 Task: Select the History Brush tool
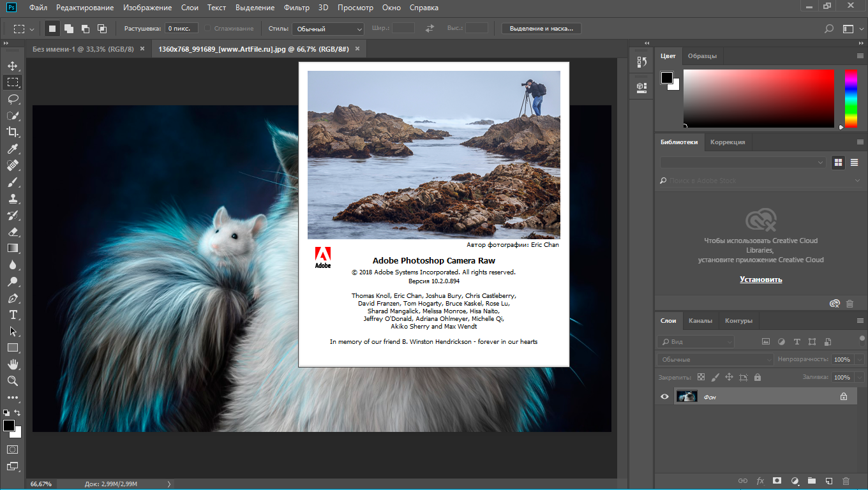pyautogui.click(x=12, y=215)
